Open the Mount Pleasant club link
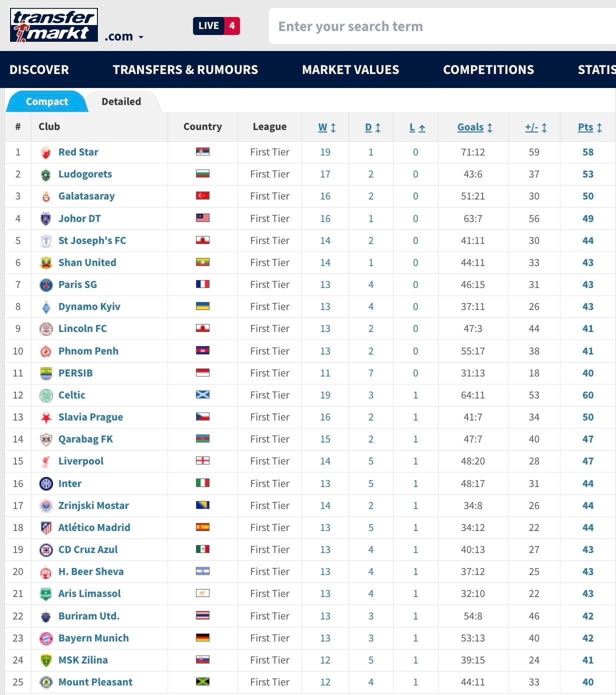This screenshot has height=695, width=616. click(95, 682)
